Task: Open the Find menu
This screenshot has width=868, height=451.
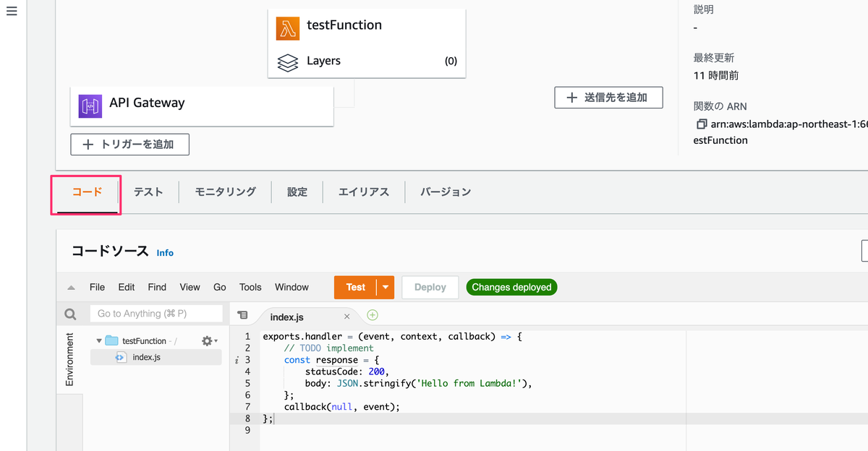Action: (x=157, y=287)
